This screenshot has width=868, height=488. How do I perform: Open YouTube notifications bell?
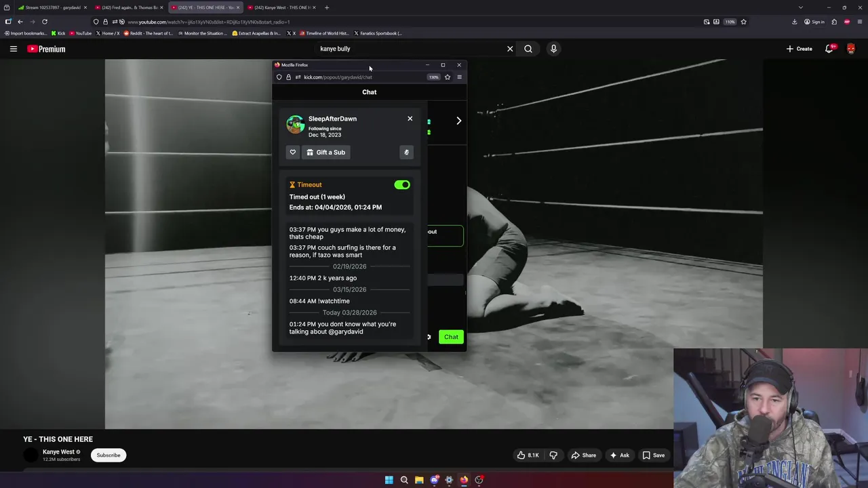(829, 49)
